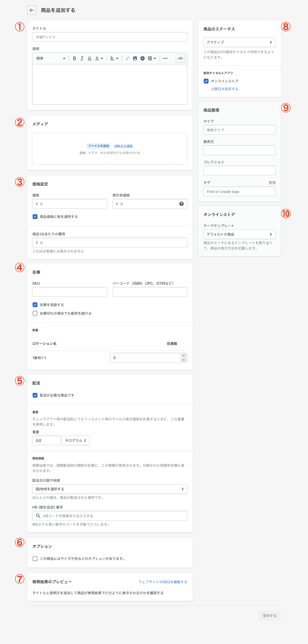Show HTML code view of description
The height and width of the screenshot is (644, 308).
[180, 58]
